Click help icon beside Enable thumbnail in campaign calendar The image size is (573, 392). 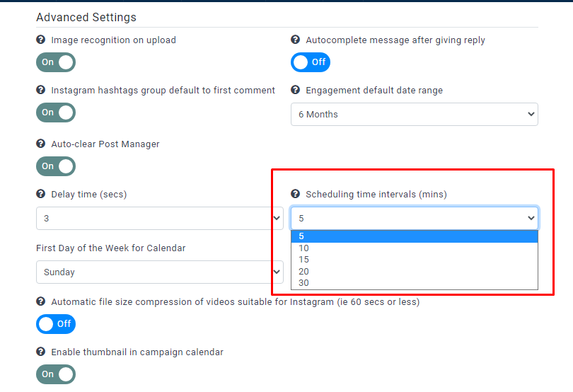coord(41,352)
